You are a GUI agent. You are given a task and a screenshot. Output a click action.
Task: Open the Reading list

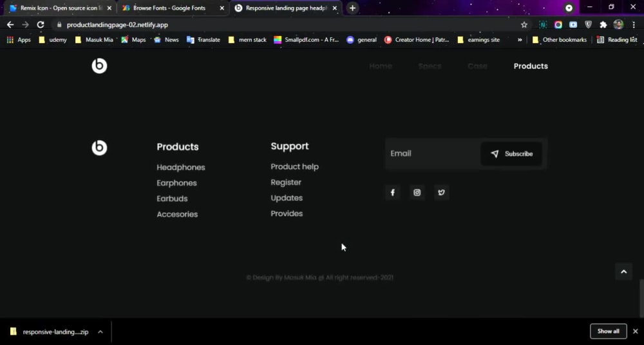(617, 40)
